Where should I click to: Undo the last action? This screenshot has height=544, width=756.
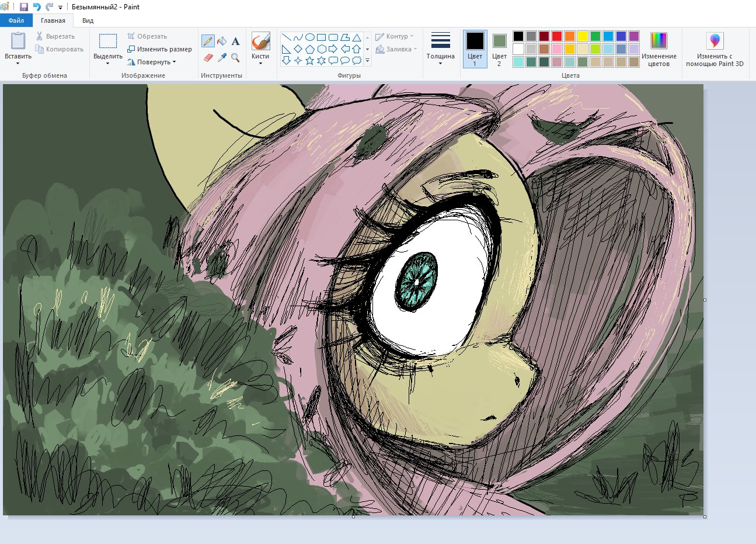click(37, 7)
